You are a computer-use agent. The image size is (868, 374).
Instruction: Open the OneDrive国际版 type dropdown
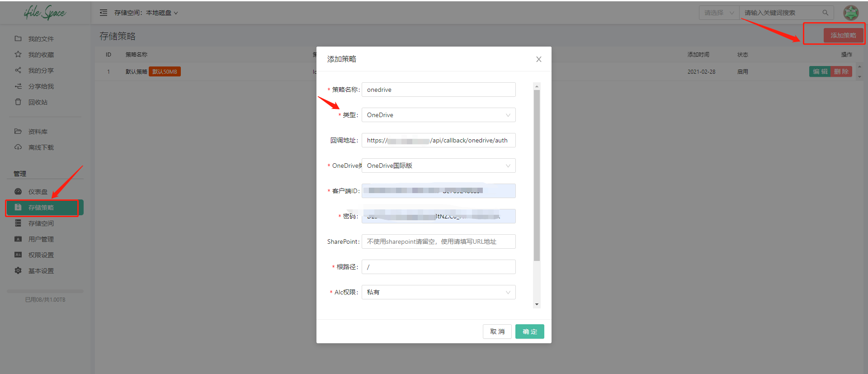pyautogui.click(x=438, y=166)
